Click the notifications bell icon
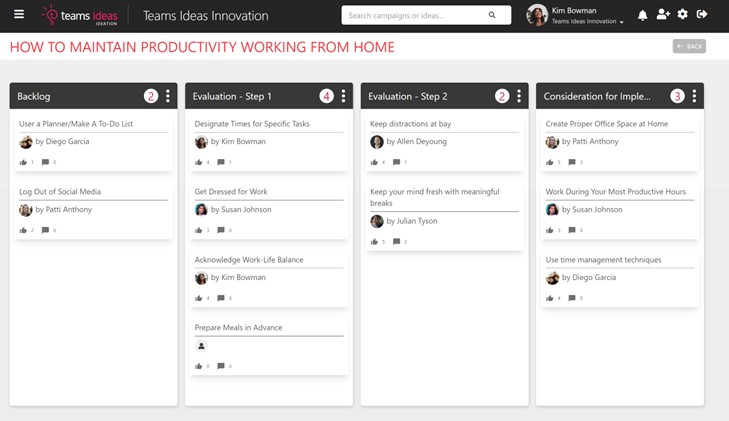This screenshot has width=729, height=421. coord(643,15)
